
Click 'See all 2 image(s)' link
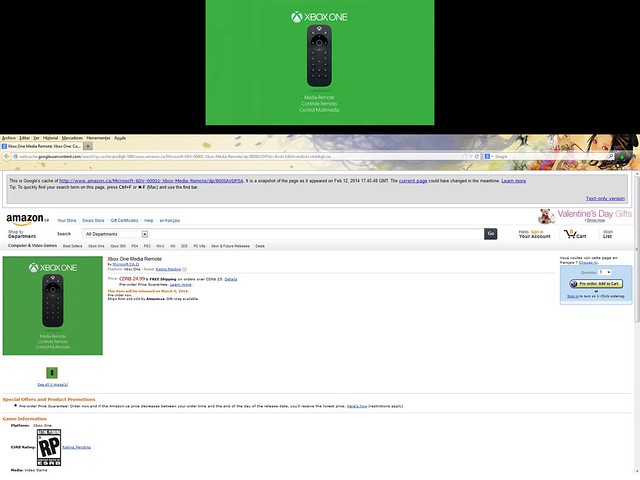[x=52, y=384]
